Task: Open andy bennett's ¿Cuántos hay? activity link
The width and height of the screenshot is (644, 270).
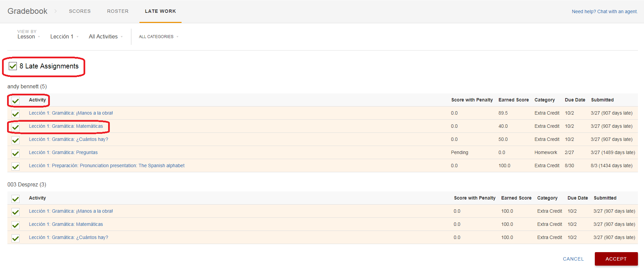Action: 68,139
